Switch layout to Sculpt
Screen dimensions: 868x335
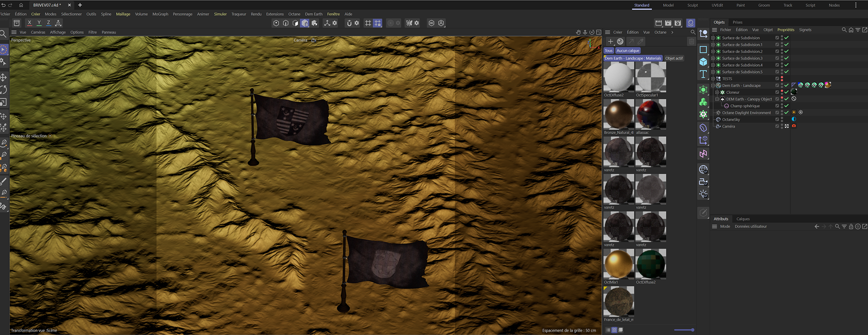[692, 5]
